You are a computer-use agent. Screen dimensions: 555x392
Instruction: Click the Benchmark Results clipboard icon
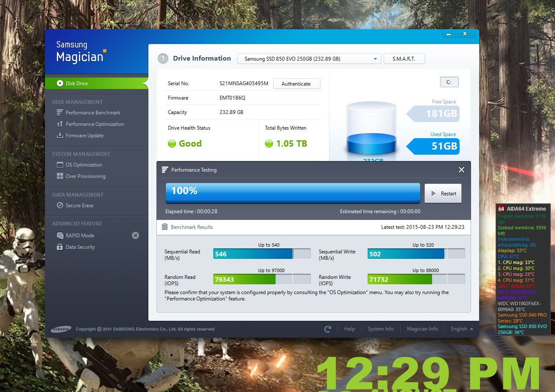pos(165,227)
